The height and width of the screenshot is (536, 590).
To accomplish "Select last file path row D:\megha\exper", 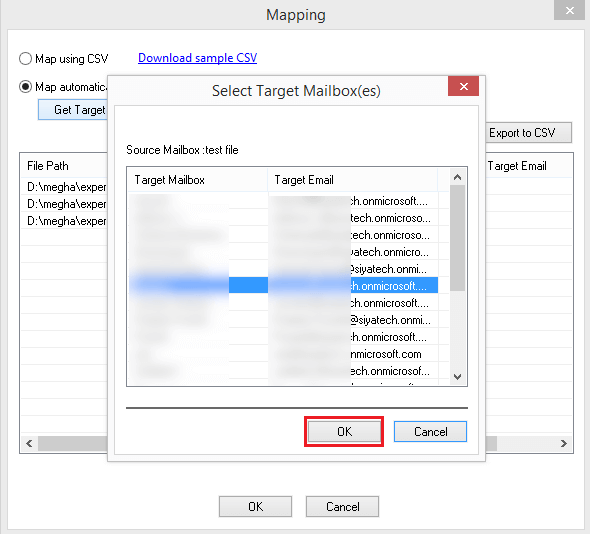I will click(x=64, y=221).
